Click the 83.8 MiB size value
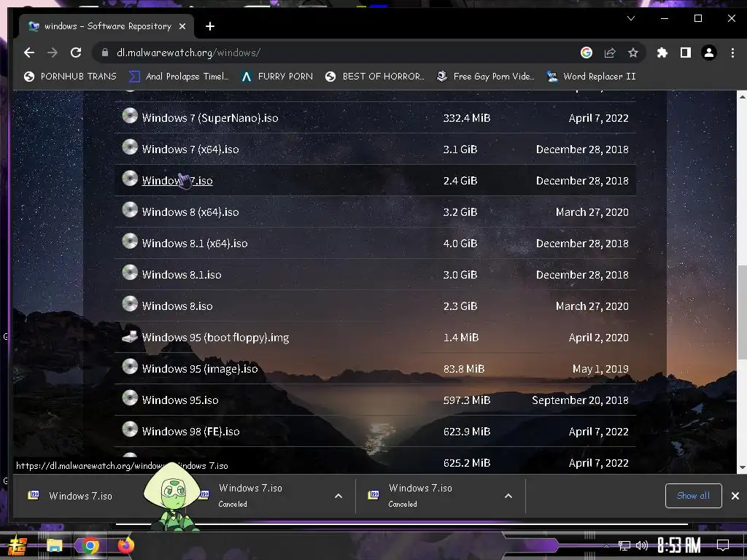Image resolution: width=747 pixels, height=560 pixels. 463,369
